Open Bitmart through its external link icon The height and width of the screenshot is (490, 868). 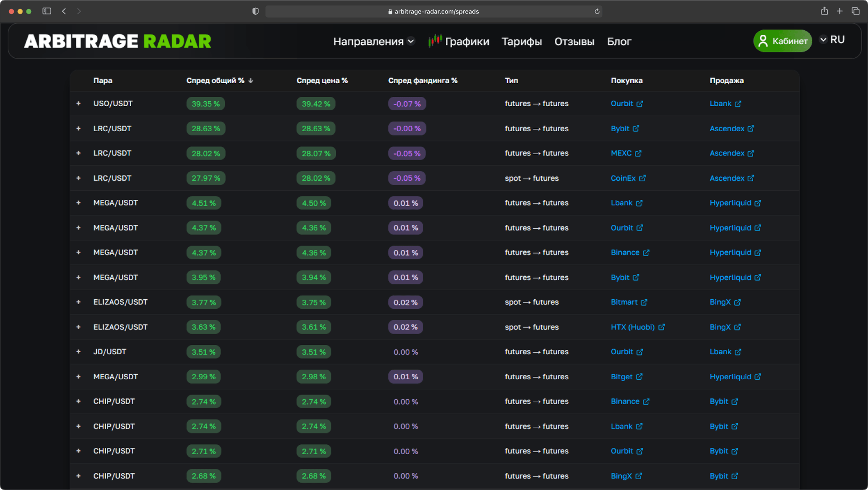pos(644,302)
